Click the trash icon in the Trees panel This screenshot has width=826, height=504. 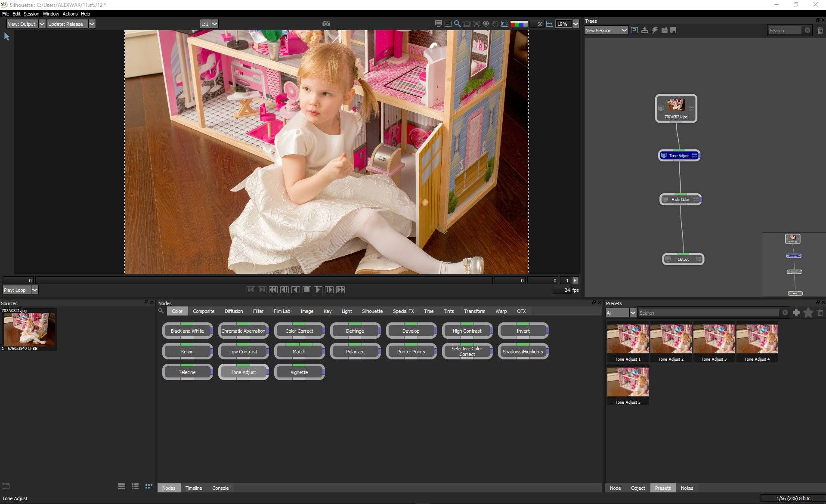pyautogui.click(x=820, y=30)
